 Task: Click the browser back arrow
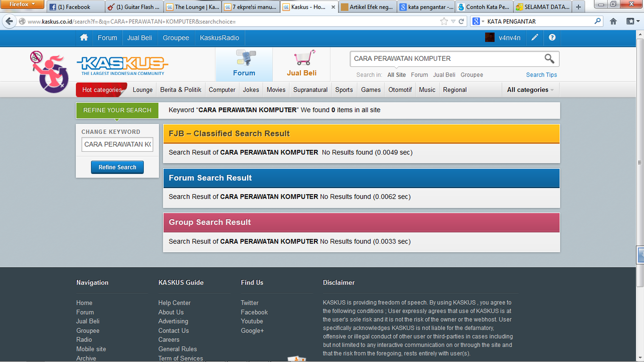[x=9, y=21]
